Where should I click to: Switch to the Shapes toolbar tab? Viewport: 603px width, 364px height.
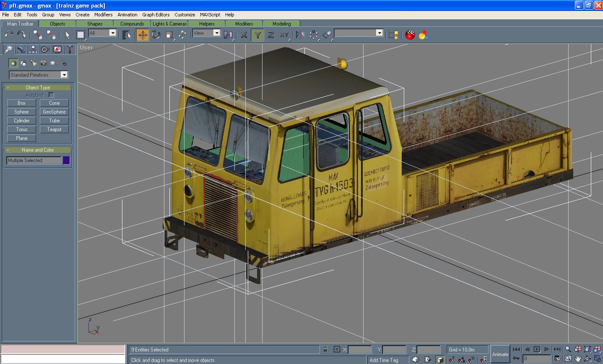[95, 24]
